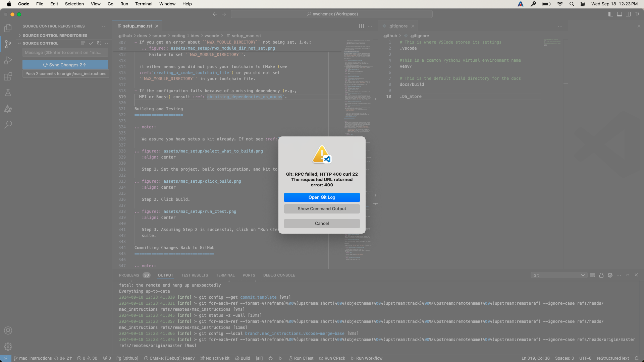The height and width of the screenshot is (362, 644).
Task: Open the CMake activity bar view
Action: pyautogui.click(x=8, y=109)
